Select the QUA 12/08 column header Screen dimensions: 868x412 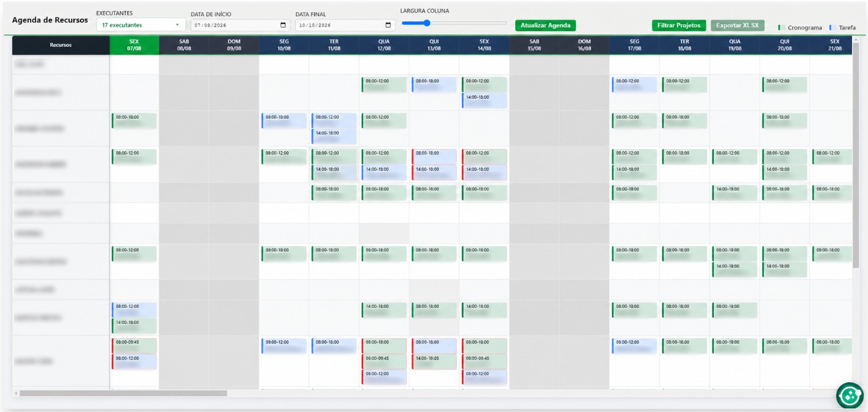(384, 45)
